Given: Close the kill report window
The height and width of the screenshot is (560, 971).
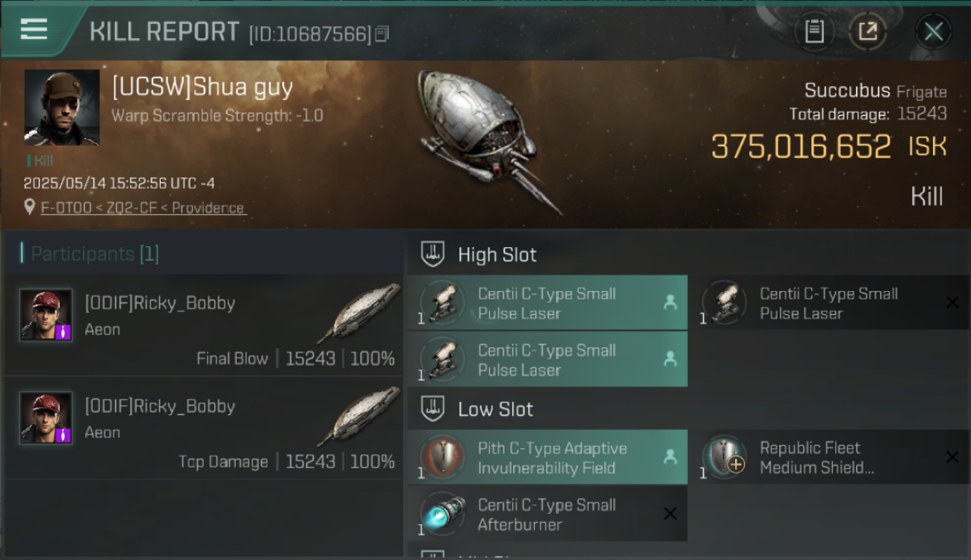Looking at the screenshot, I should [x=933, y=31].
